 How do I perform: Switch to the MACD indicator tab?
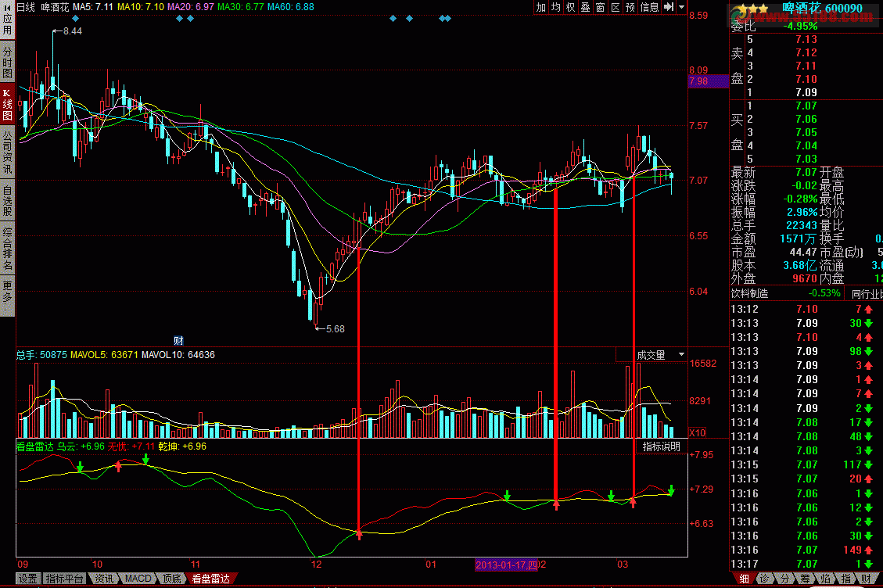[x=137, y=579]
